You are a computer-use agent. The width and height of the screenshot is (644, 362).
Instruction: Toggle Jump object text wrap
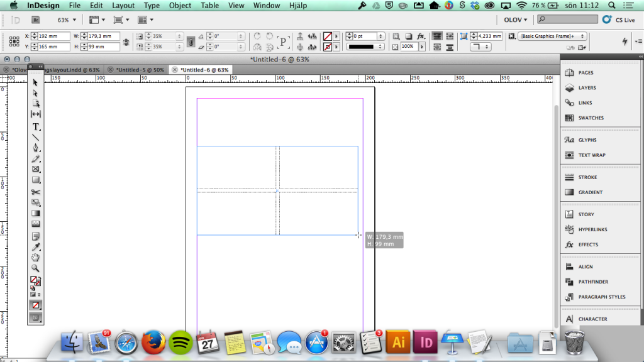450,47
